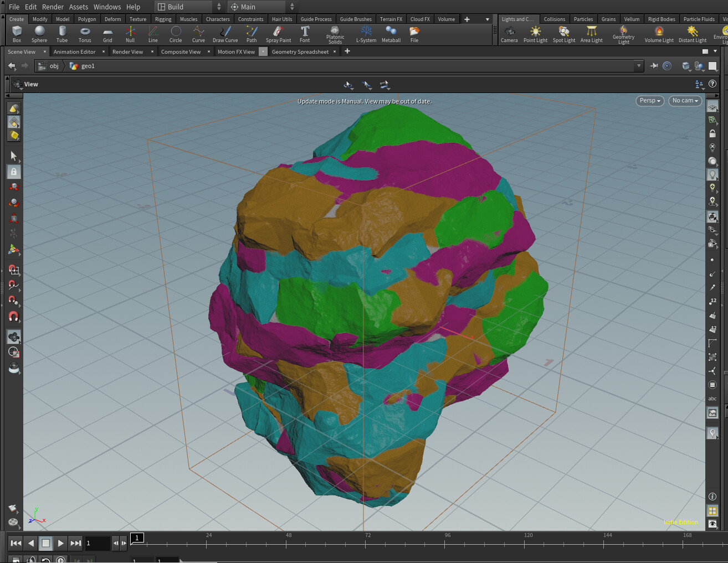Select the Spray Paint tool
Screen dimensions: 728x563
(278, 34)
